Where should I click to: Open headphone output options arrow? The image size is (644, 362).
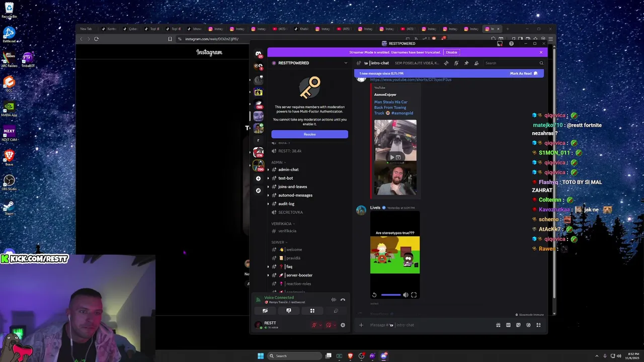[334, 325]
